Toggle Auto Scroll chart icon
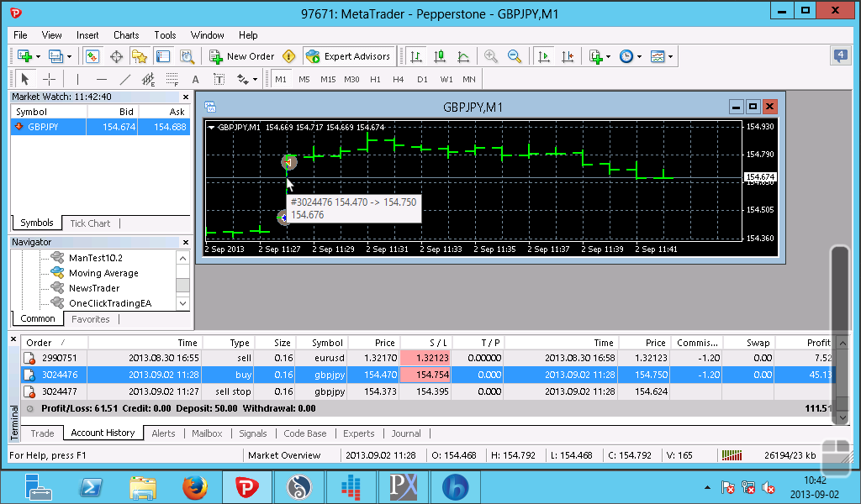The image size is (861, 504). tap(544, 56)
